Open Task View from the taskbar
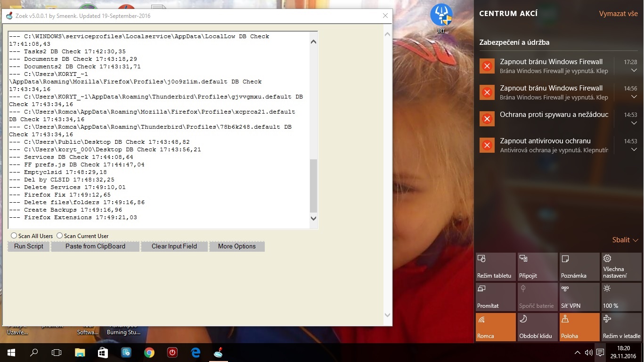Screen dimensions: 644x362 point(57,352)
